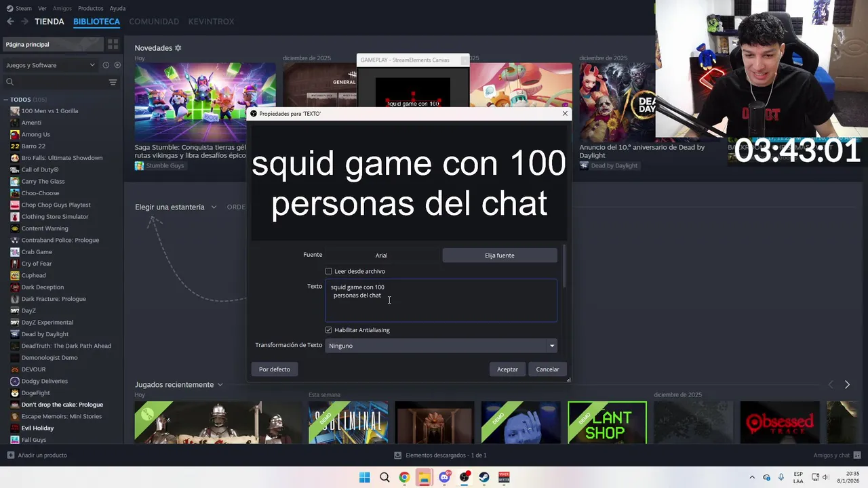Click Cancelar in text properties dialog
The image size is (868, 488).
click(x=547, y=369)
